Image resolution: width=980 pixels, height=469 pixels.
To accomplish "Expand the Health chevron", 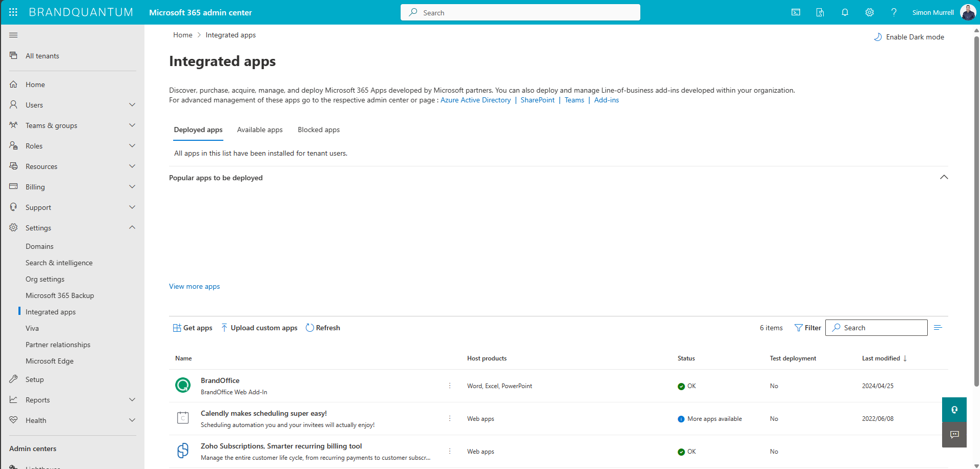I will pyautogui.click(x=132, y=420).
